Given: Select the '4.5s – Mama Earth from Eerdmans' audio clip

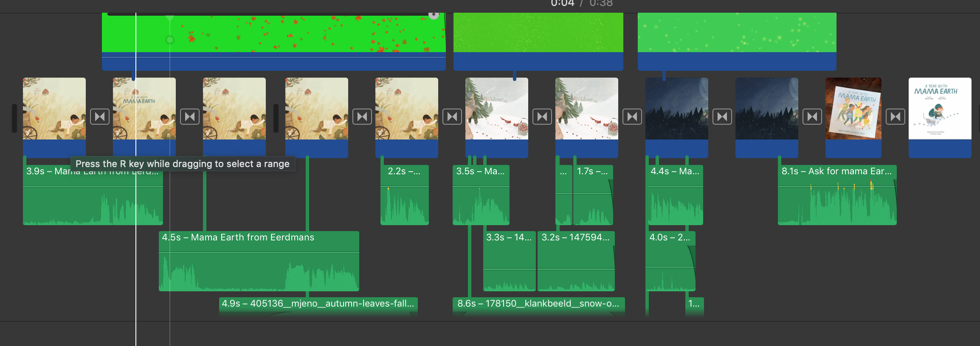Looking at the screenshot, I should coord(259,261).
